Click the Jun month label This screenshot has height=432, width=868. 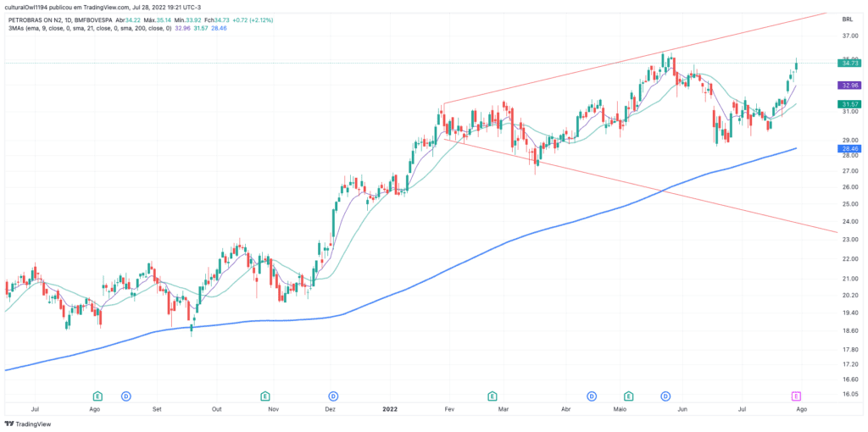point(683,410)
